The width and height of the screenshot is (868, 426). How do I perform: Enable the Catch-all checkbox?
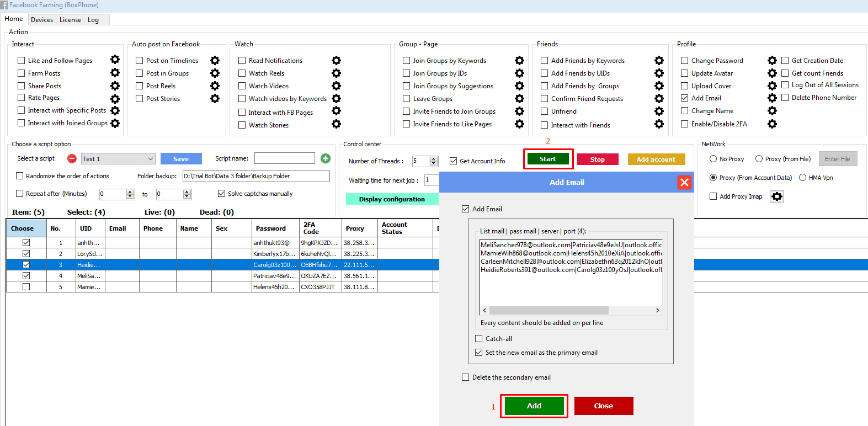click(478, 339)
